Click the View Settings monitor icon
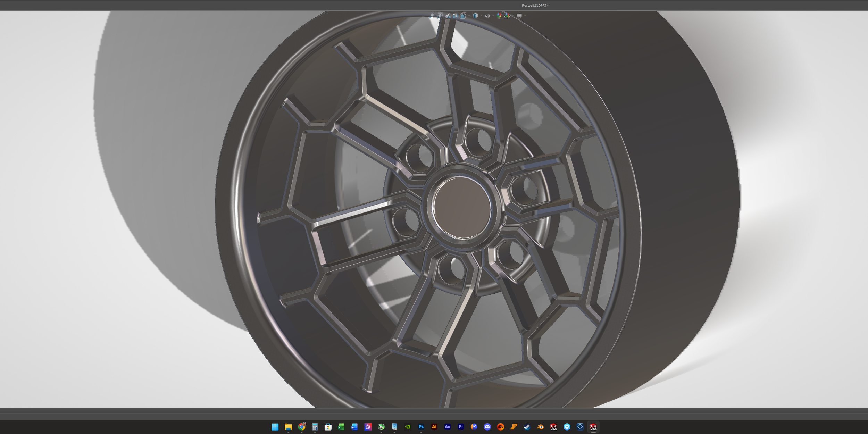868x434 pixels. coord(519,16)
